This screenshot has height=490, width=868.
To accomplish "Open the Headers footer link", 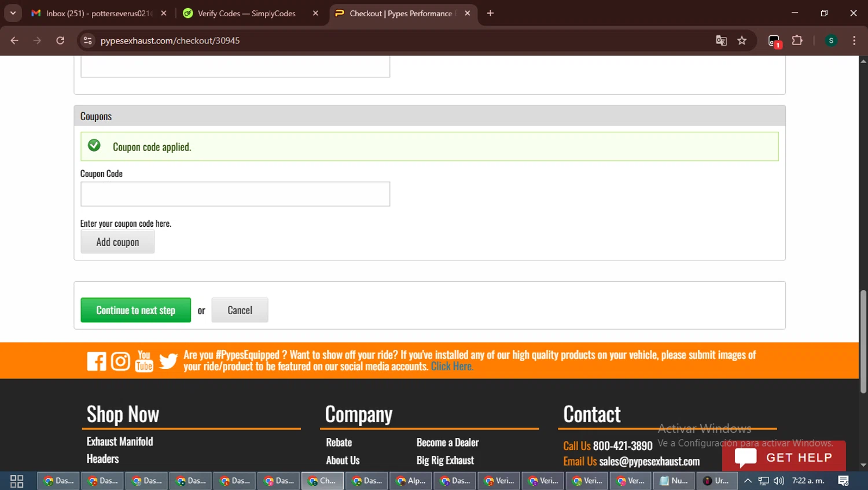I will [102, 459].
